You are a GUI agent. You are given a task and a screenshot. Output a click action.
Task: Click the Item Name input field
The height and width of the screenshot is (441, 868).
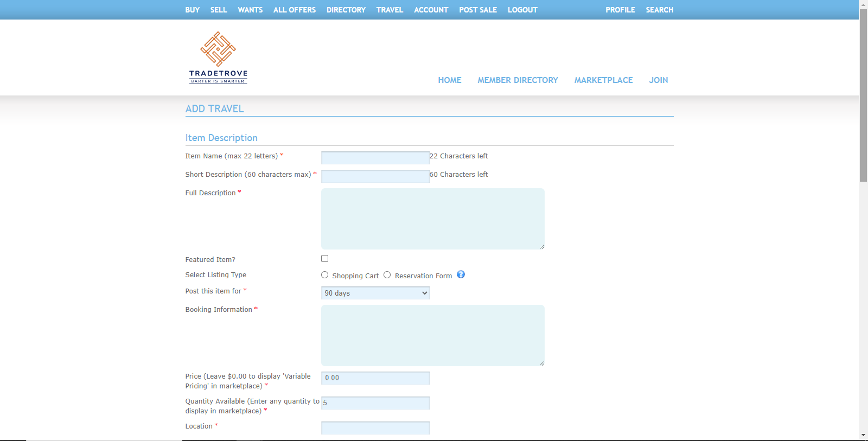click(x=375, y=158)
